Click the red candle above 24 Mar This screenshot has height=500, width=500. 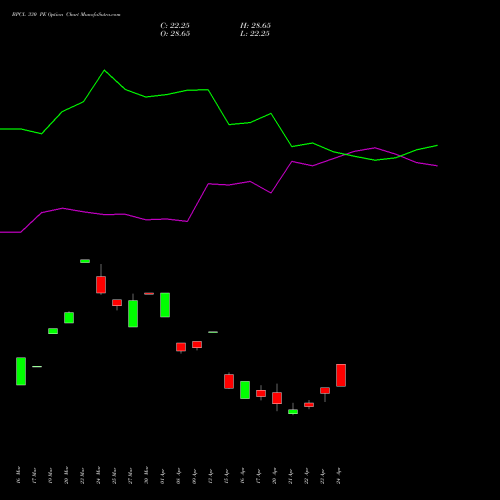point(101,284)
